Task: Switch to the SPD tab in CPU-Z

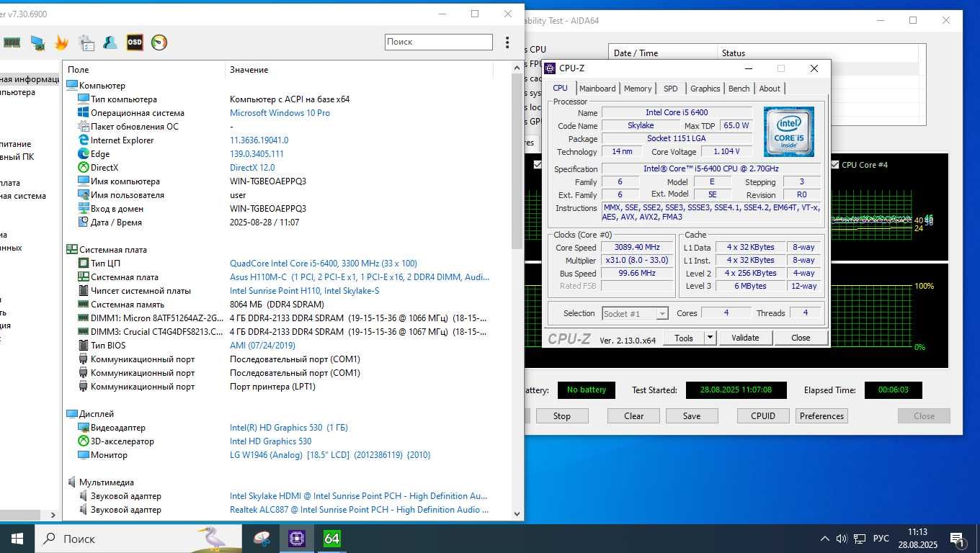Action: click(x=671, y=89)
